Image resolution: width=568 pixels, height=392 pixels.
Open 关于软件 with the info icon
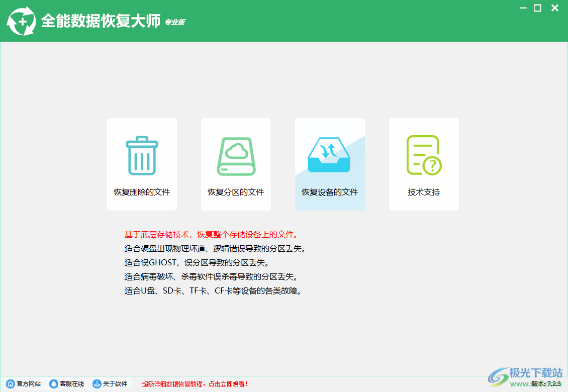[x=97, y=384]
